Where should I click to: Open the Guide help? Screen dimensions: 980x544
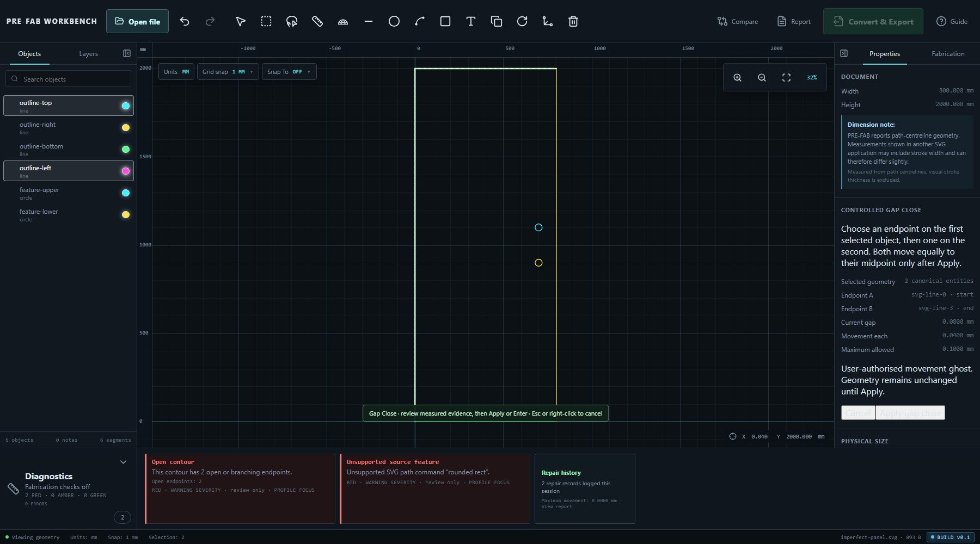coord(952,21)
